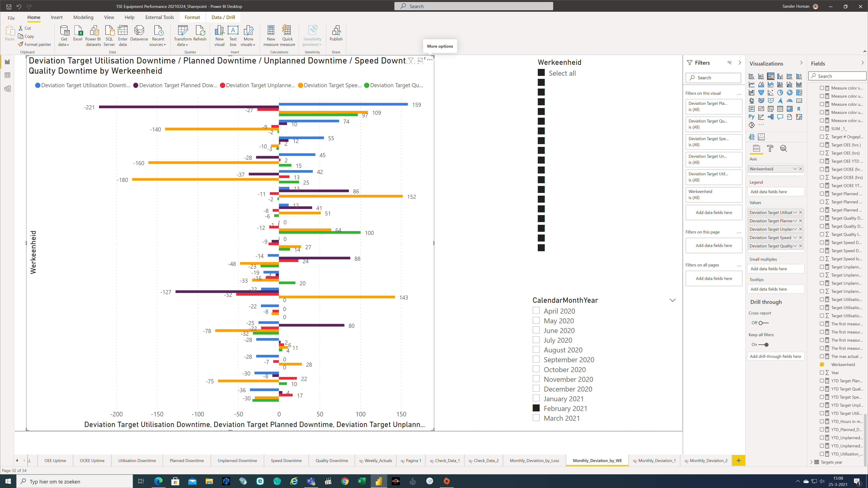This screenshot has height=488, width=868.
Task: Click Format painter in Clipboard group
Action: pyautogui.click(x=35, y=45)
